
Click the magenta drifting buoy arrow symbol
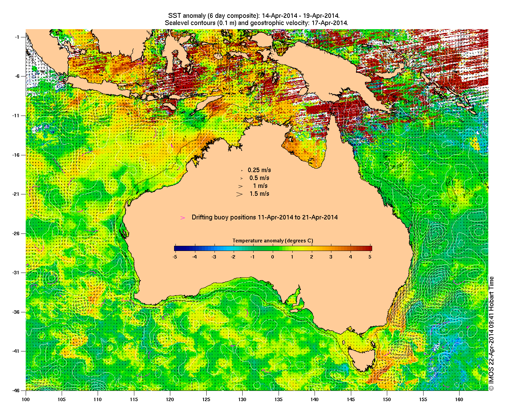pyautogui.click(x=183, y=218)
